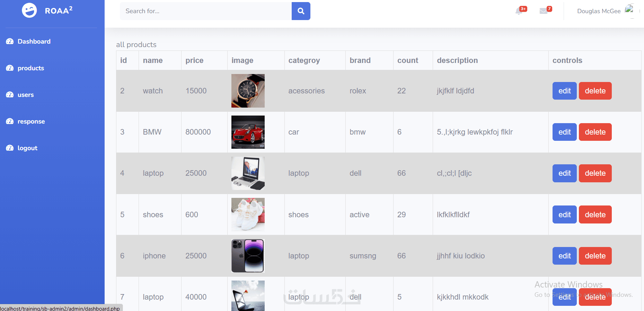Delete the BMW product
This screenshot has height=311, width=644.
pyautogui.click(x=595, y=132)
